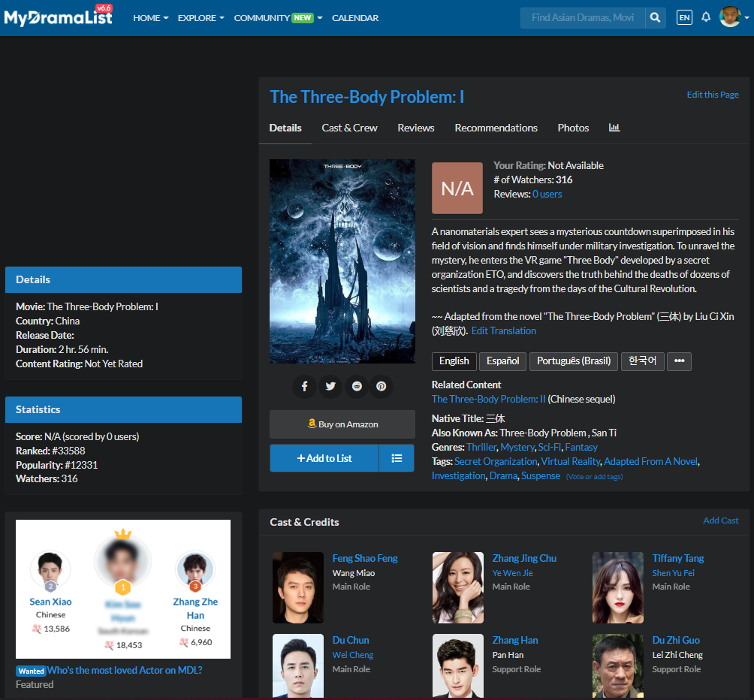This screenshot has width=754, height=700.
Task: Open the notifications bell
Action: point(706,17)
